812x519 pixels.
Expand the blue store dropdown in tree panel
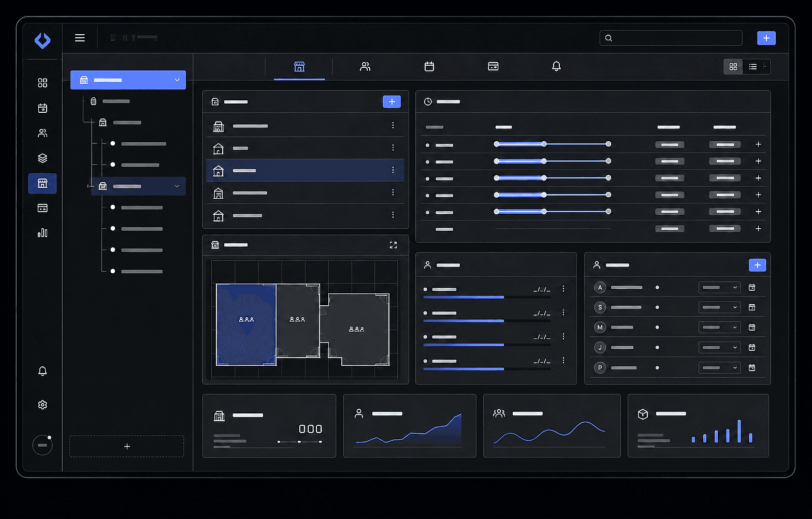[x=177, y=80]
